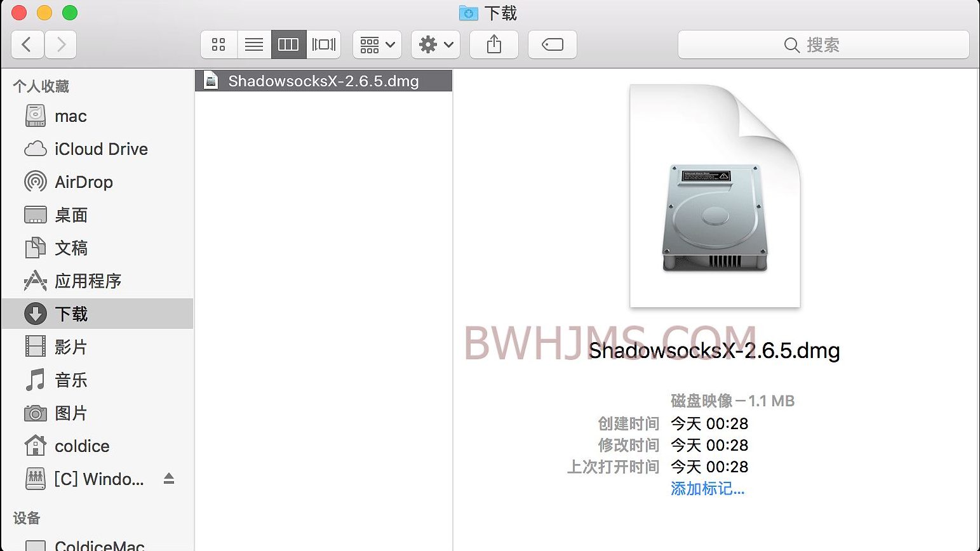
Task: Click the 上次打开时间 value 今天 00:28
Action: pyautogui.click(x=709, y=467)
